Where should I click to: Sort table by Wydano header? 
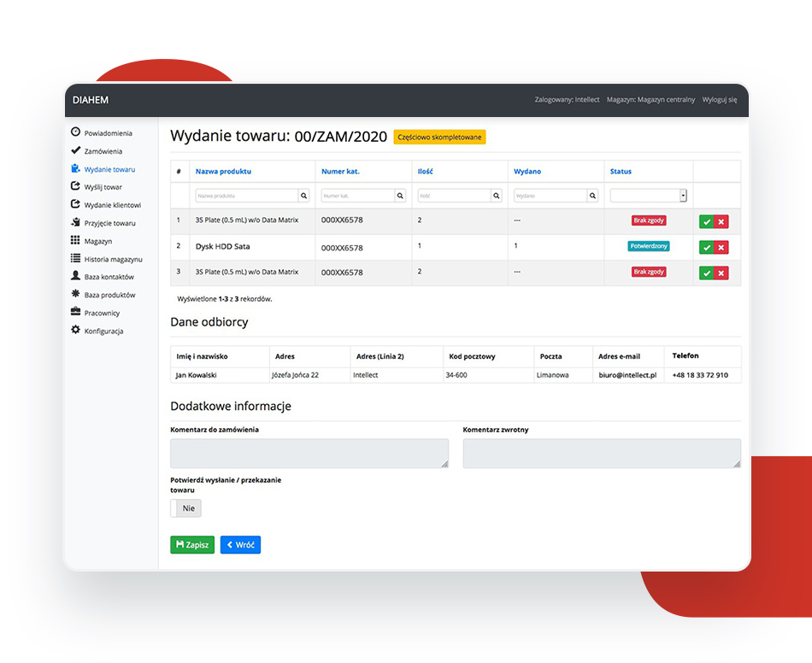527,172
